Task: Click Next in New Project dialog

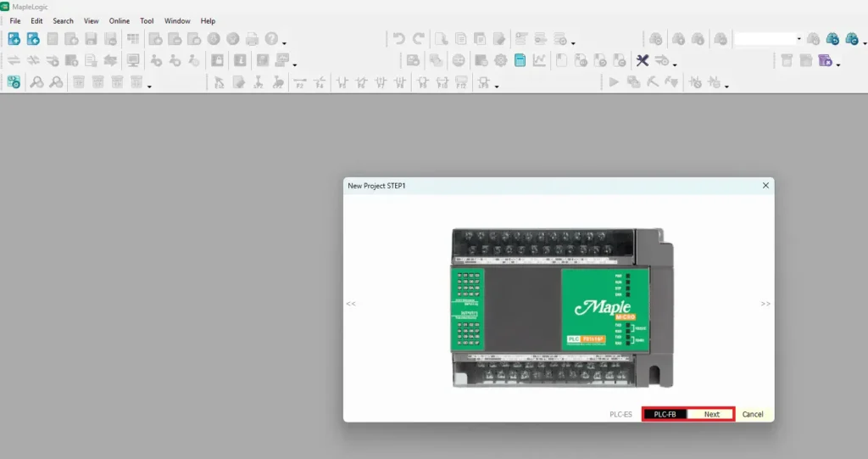Action: (711, 414)
